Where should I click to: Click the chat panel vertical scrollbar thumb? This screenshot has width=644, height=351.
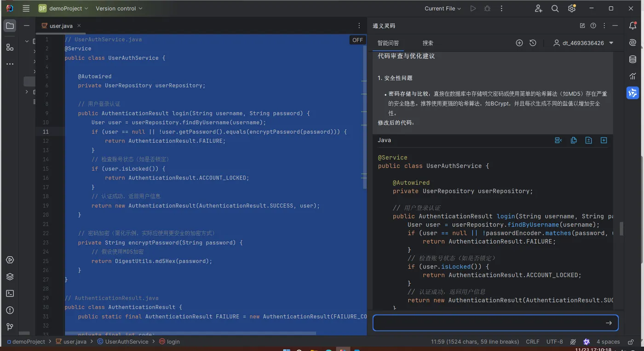coord(621,229)
